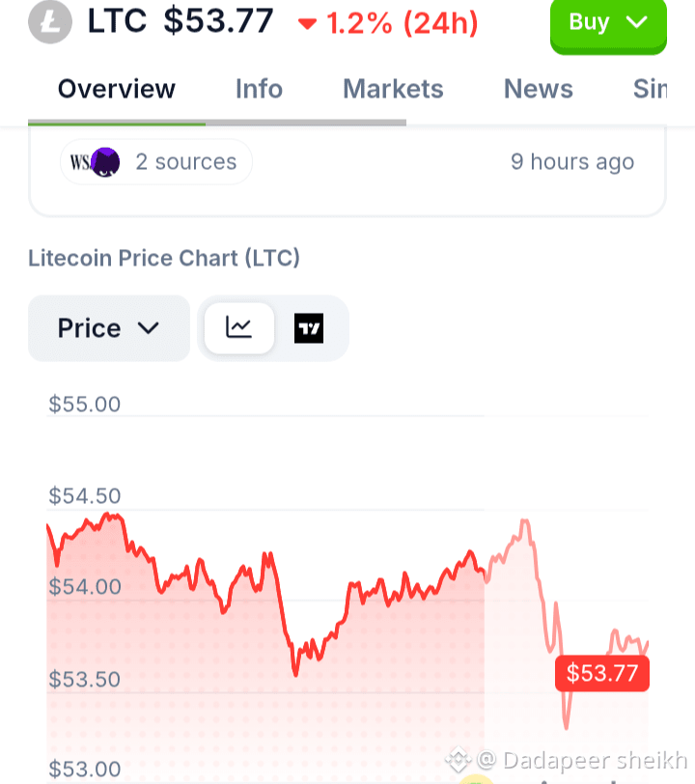Image resolution: width=695 pixels, height=784 pixels.
Task: Click the $53.77 current price label
Action: (x=602, y=673)
